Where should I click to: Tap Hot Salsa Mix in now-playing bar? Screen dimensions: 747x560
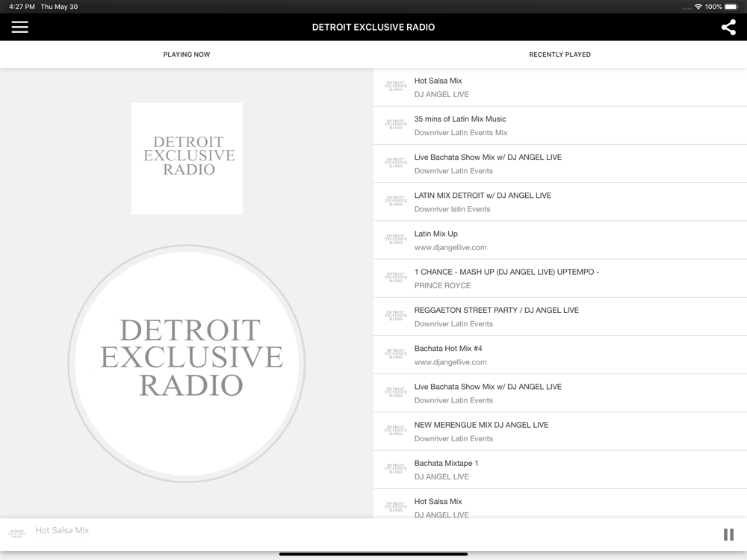[62, 530]
